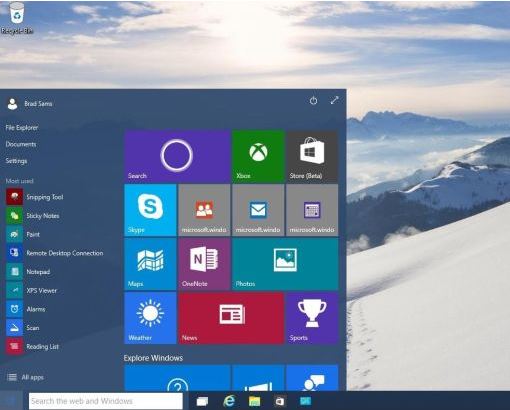The height and width of the screenshot is (410, 510).
Task: Open the power options button
Action: [x=313, y=100]
